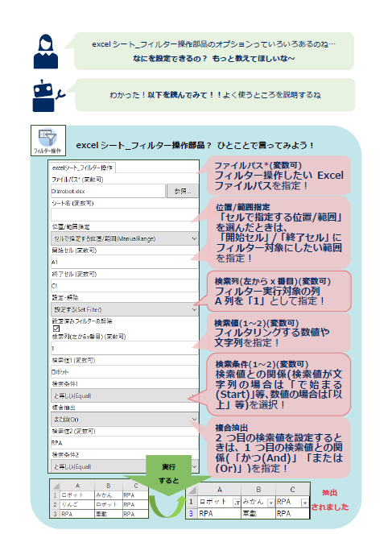This screenshot has width=392, height=534.
Task: Click the 参照... browse button
Action: tap(183, 191)
